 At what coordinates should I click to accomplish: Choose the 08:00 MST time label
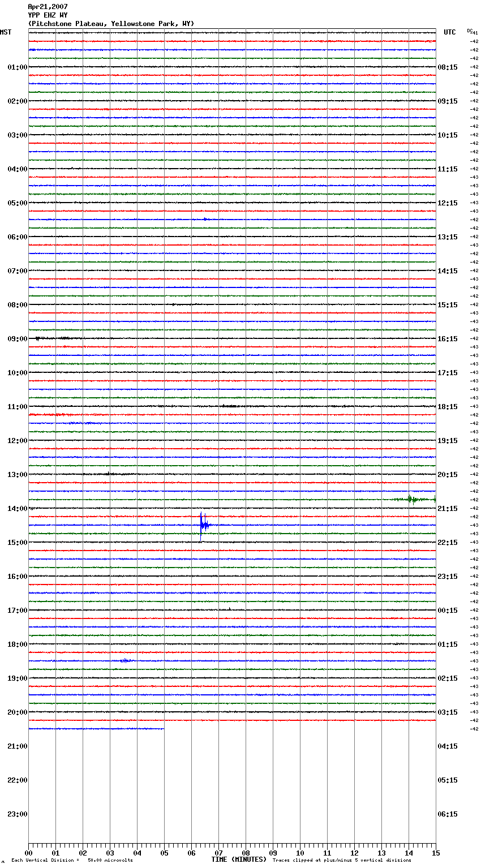tap(18, 305)
